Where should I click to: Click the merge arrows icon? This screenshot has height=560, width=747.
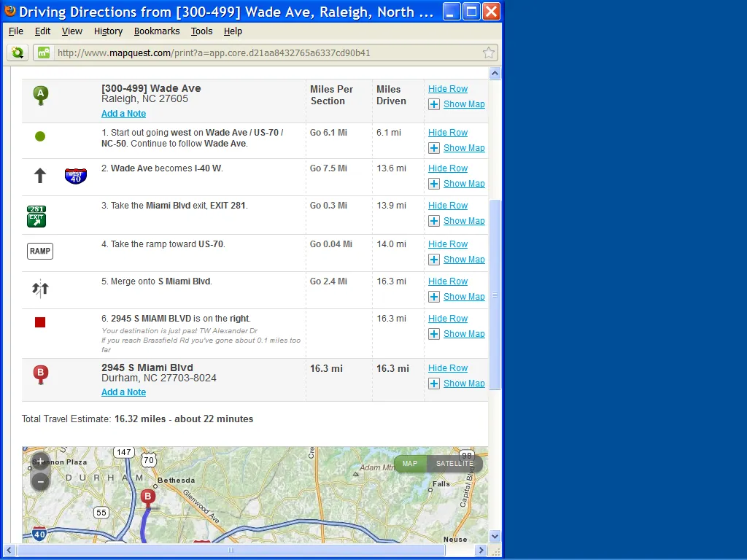click(x=40, y=289)
